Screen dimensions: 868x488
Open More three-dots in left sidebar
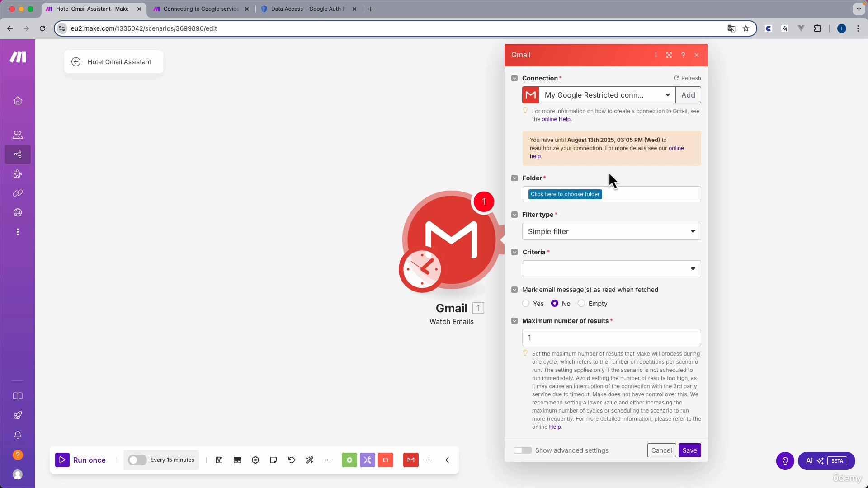click(x=18, y=232)
